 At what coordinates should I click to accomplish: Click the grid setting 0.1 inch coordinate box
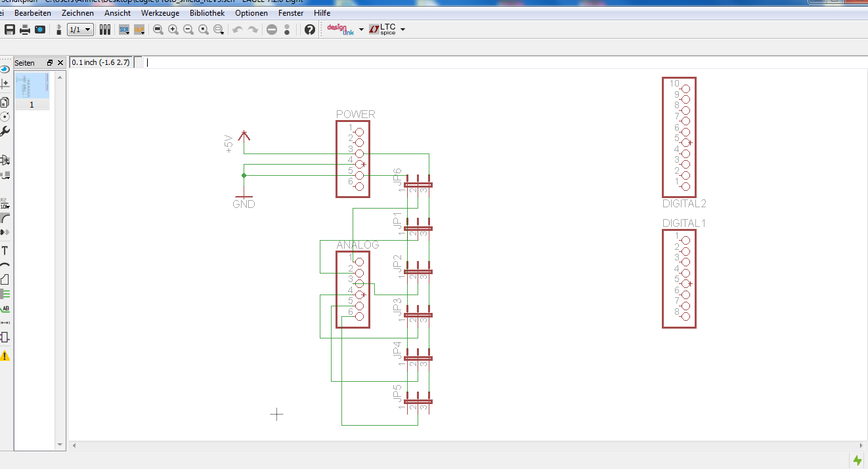[101, 62]
